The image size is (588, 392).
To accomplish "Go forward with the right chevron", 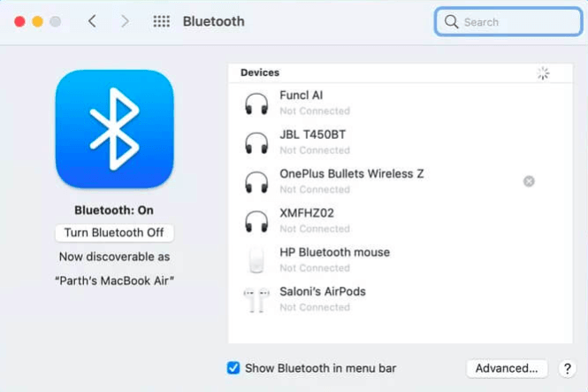I will point(125,21).
